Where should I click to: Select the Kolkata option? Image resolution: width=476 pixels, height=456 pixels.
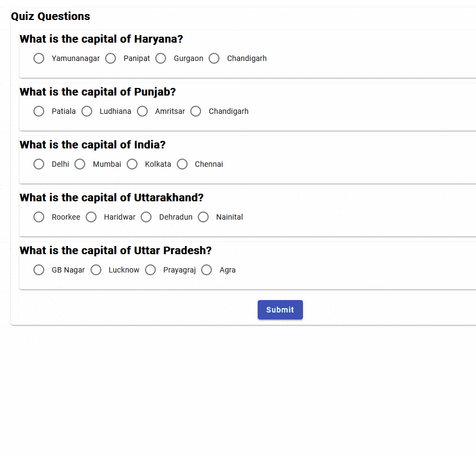132,164
